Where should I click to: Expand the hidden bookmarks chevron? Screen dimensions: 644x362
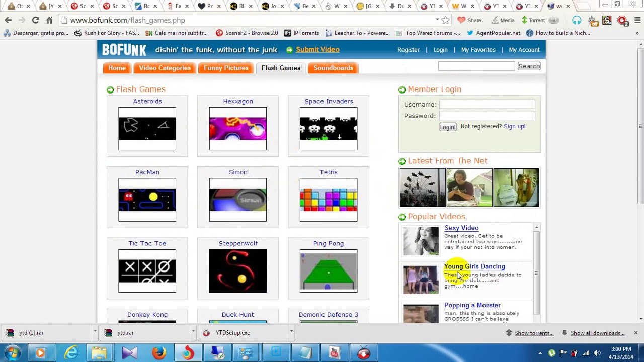pyautogui.click(x=636, y=33)
